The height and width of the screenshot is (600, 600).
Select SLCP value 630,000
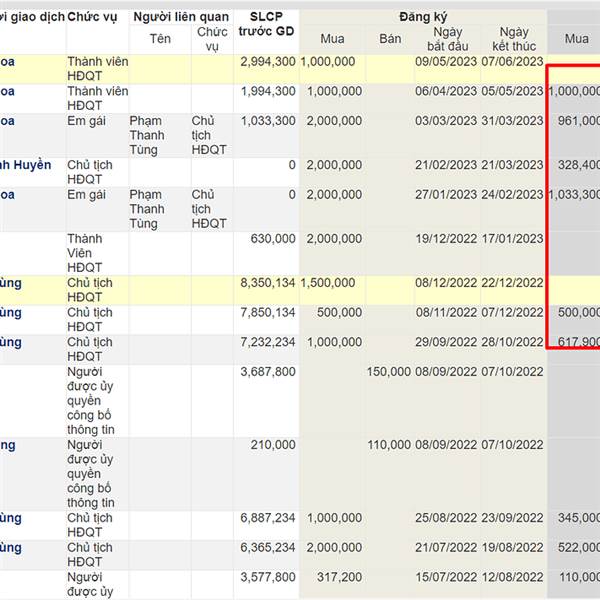point(273,239)
